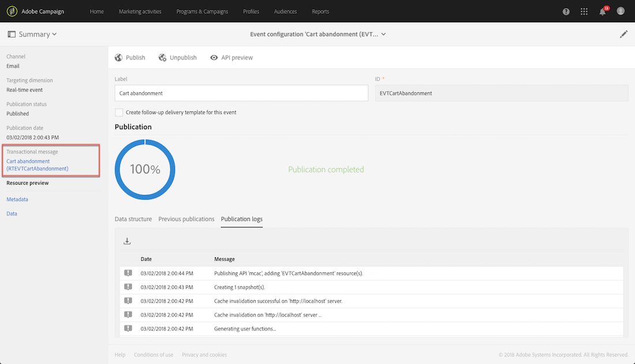
Task: Select log message Creating 1 snapshot(s).
Action: (x=240, y=287)
